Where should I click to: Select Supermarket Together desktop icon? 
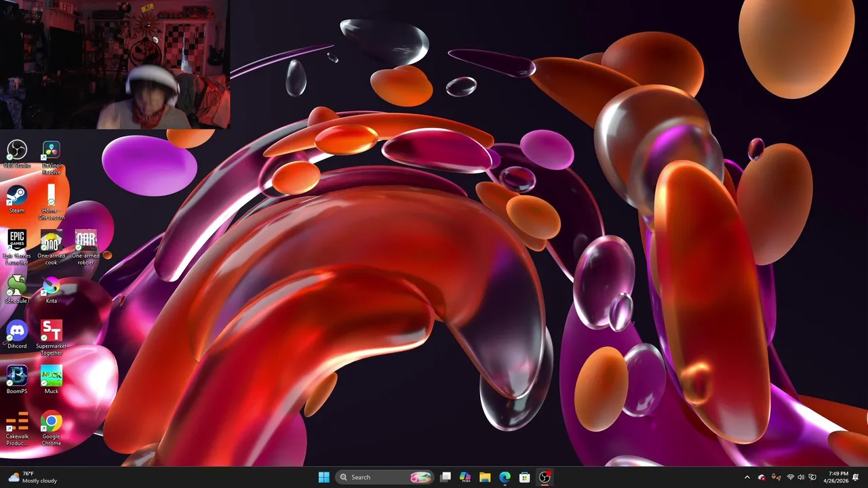pos(52,338)
